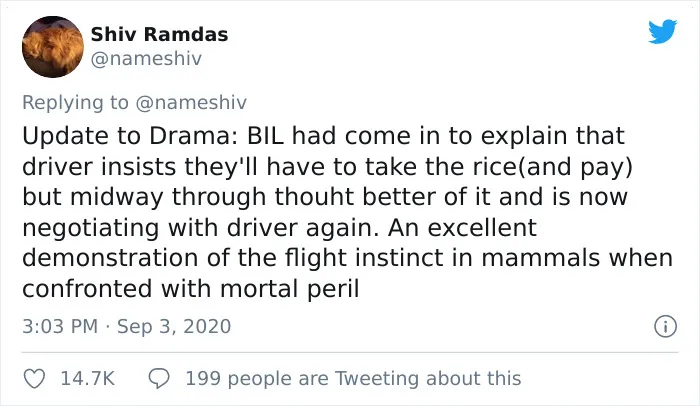Click the @nameshiv handle below the name
The height and width of the screenshot is (406, 700).
coord(146,59)
